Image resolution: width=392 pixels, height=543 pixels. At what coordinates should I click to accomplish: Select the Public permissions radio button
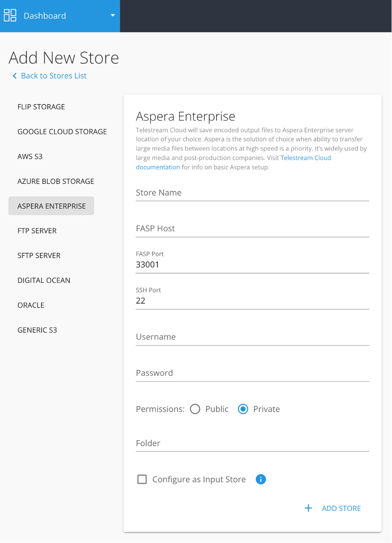pos(195,409)
